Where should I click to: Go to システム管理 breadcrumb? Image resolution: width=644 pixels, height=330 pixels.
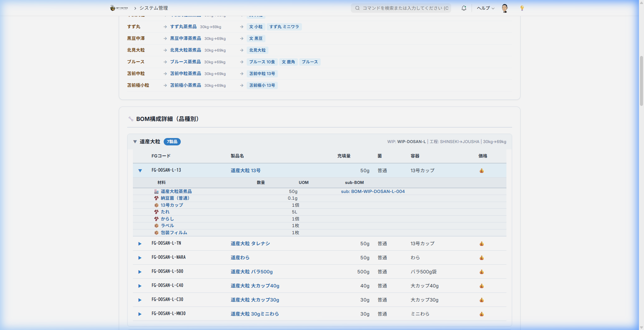point(154,8)
